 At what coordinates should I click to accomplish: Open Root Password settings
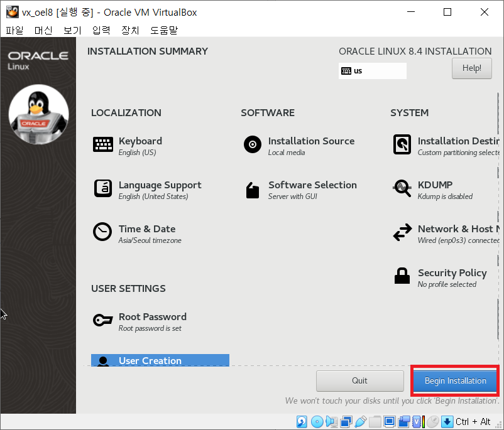tap(140, 321)
